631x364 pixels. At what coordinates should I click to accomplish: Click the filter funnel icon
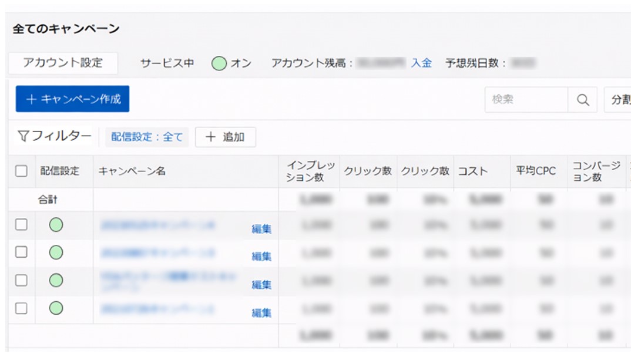tap(24, 137)
